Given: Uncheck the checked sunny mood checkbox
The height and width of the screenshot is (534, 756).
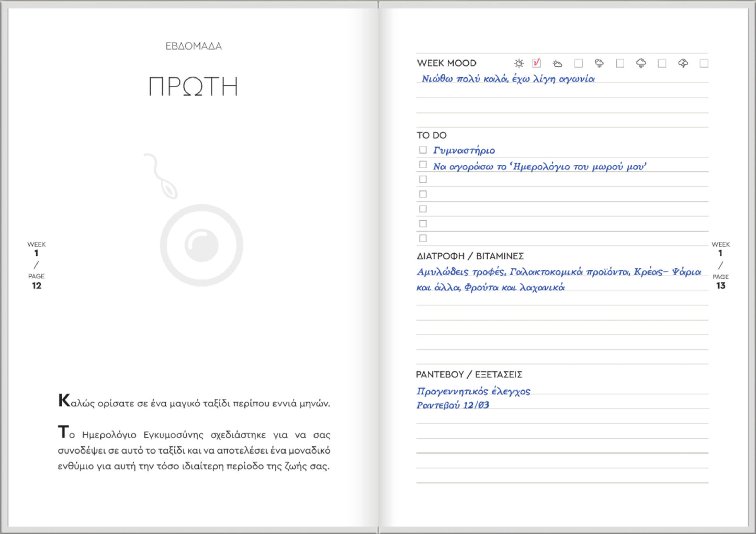Looking at the screenshot, I should tap(536, 63).
